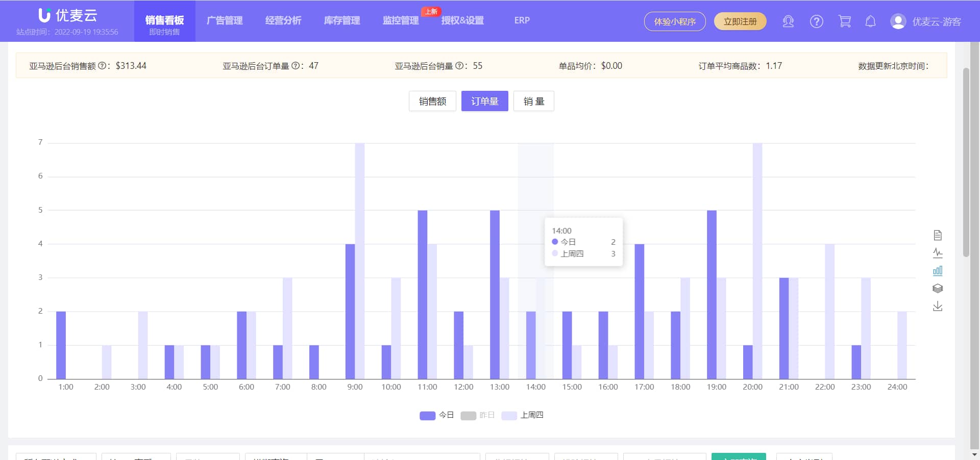This screenshot has height=460, width=980.
Task: Click help icon beside 亚马逊后台销售额
Action: pos(102,66)
